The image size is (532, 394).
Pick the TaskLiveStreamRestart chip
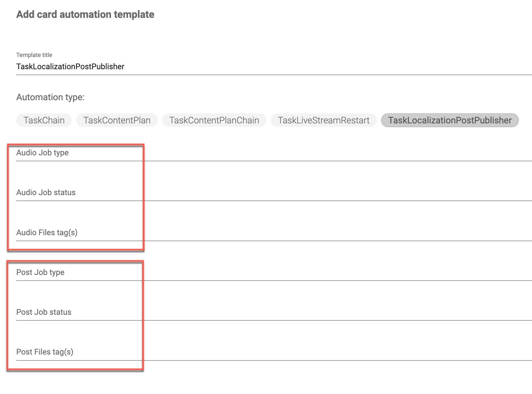324,120
